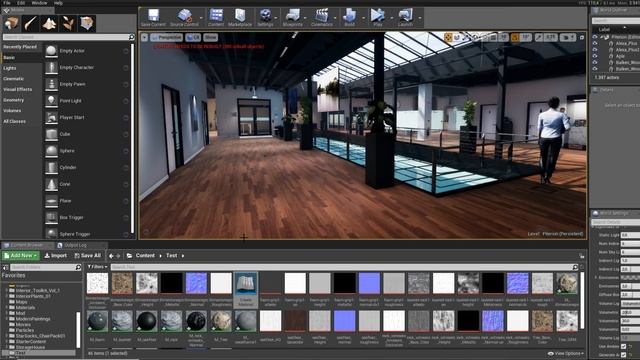Select the translate gizmo icon in viewport
640x360 pixels.
pos(448,38)
